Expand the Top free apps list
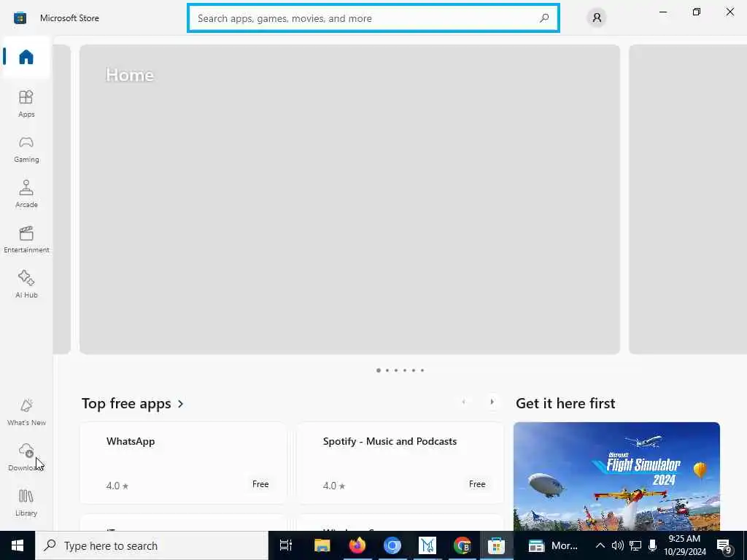 click(133, 403)
